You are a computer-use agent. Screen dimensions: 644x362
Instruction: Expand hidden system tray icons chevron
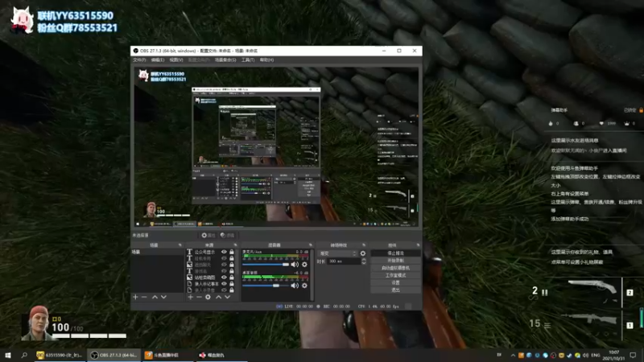(x=513, y=355)
